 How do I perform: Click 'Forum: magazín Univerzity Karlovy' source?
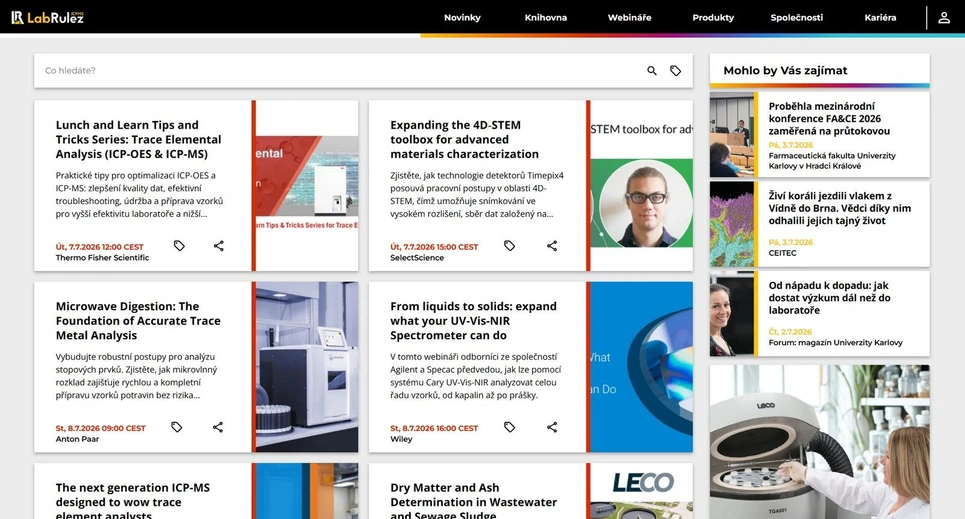point(835,343)
